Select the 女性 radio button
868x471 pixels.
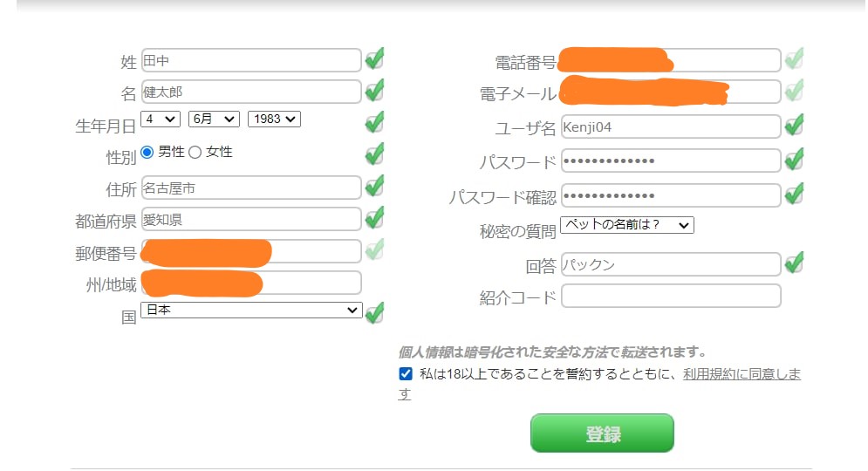coord(195,153)
